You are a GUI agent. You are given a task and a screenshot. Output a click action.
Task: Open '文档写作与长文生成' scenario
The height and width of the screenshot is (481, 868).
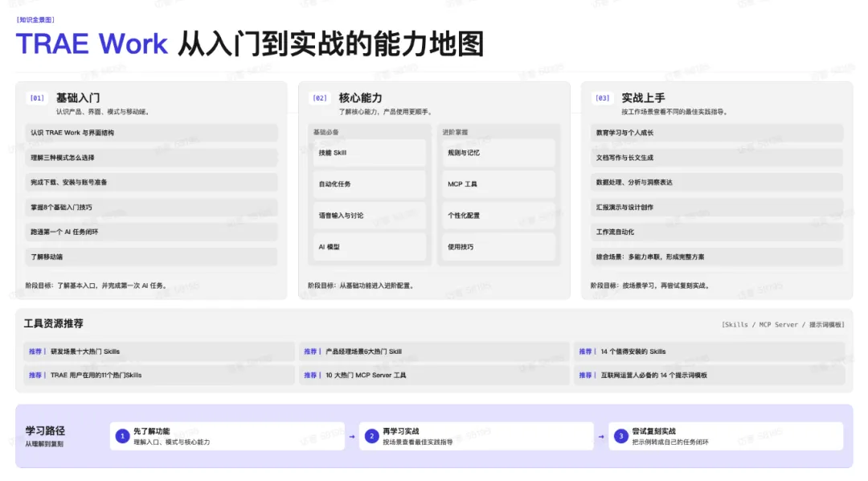pyautogui.click(x=716, y=158)
